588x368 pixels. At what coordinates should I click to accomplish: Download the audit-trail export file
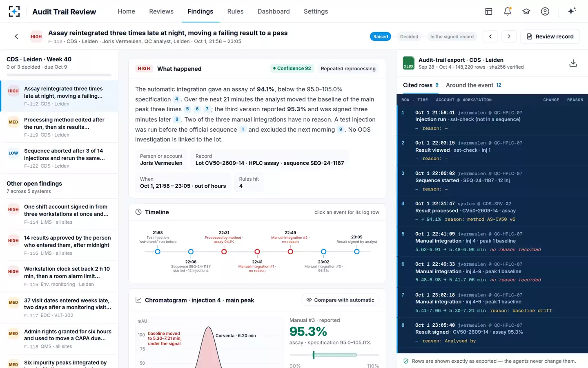[x=573, y=63]
